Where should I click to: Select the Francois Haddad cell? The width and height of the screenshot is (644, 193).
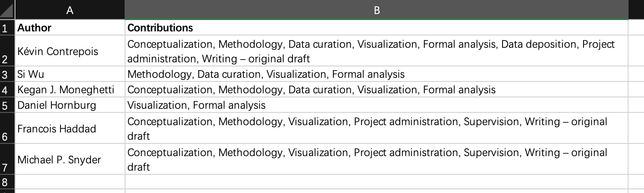[70, 129]
